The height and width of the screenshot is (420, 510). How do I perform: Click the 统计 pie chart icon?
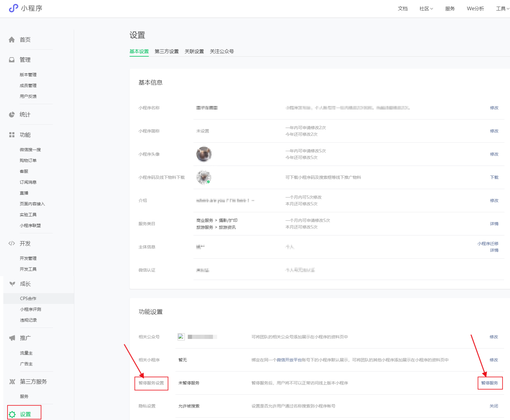pos(12,115)
